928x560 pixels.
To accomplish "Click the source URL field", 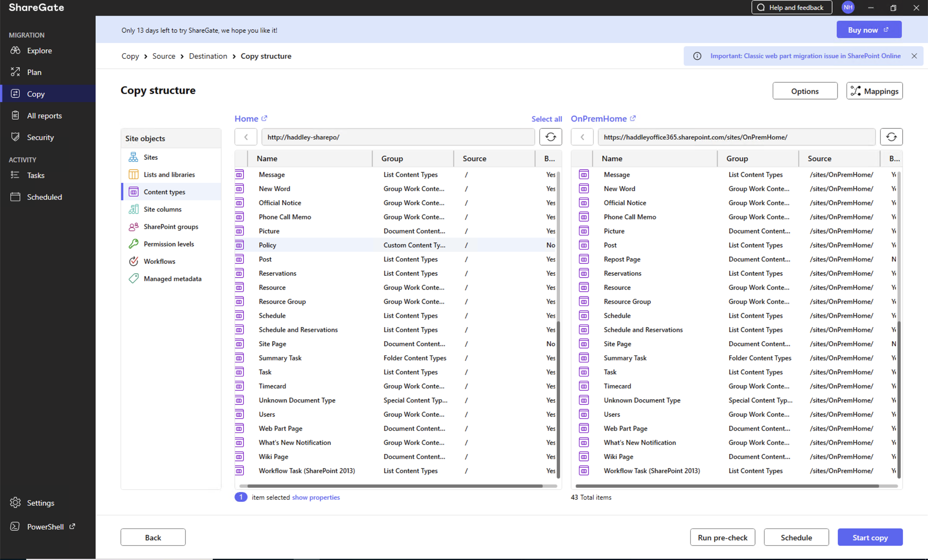I will (x=398, y=137).
